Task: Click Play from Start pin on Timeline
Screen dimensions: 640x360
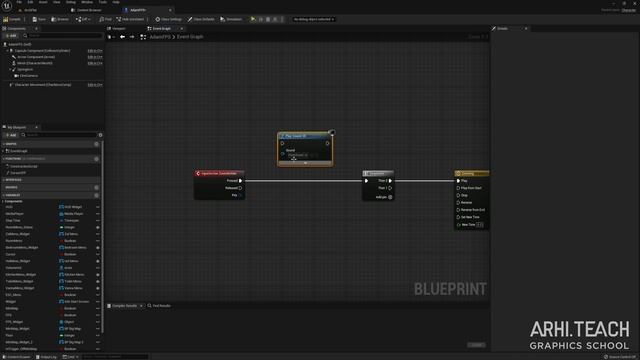Action: point(458,188)
